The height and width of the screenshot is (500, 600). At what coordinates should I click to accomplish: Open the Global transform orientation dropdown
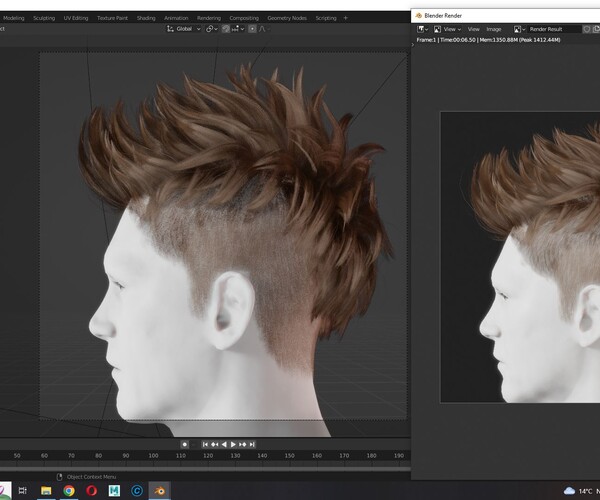point(184,29)
